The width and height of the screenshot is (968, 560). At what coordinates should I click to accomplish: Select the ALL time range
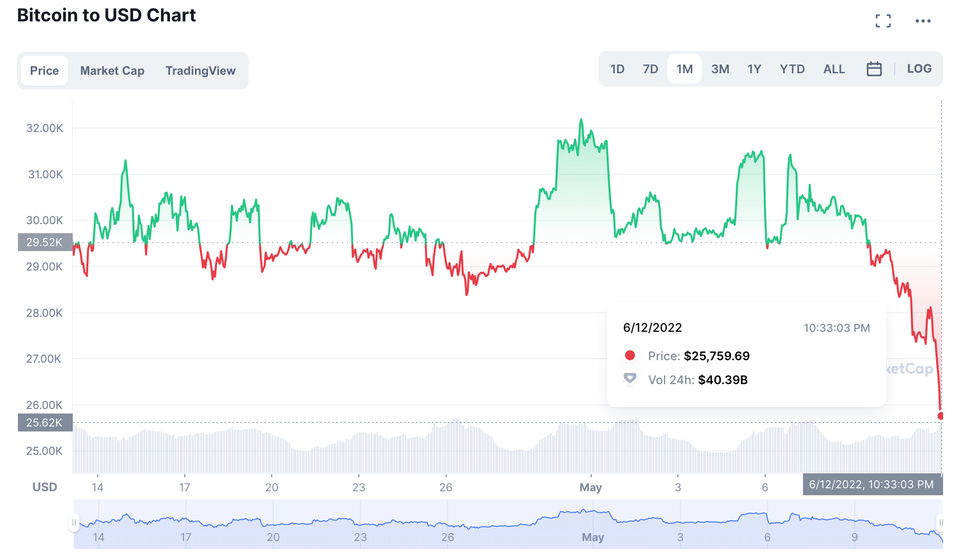[834, 69]
